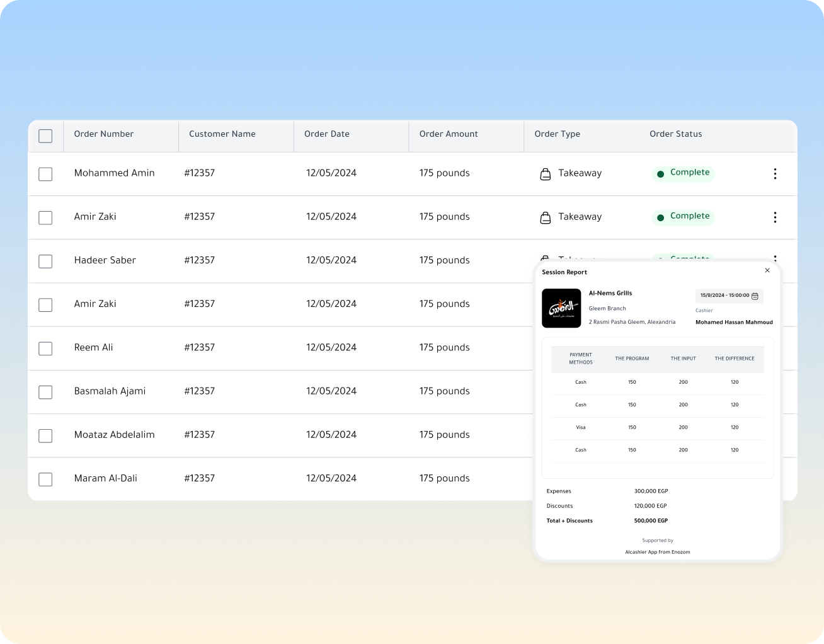Click cashier name Mohamed Hassan Mahmoud

click(x=734, y=322)
